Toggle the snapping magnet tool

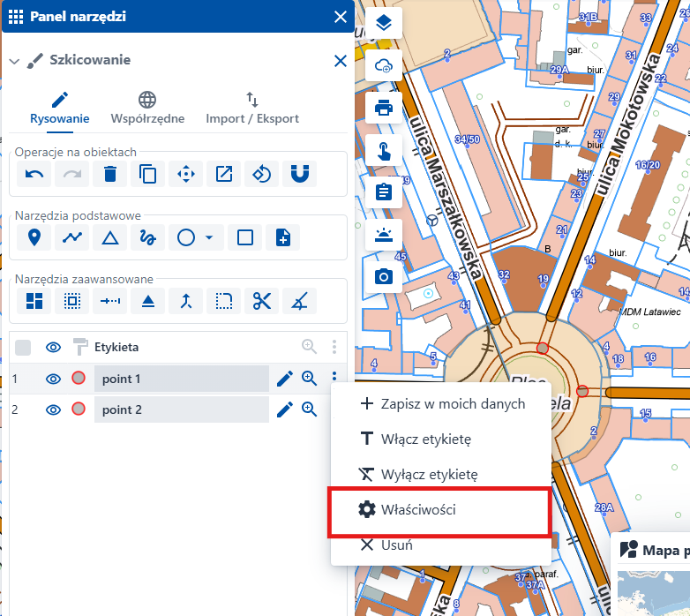pyautogui.click(x=300, y=174)
